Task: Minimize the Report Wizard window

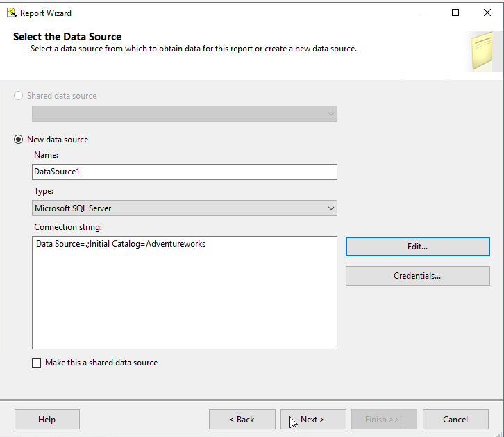Action: [x=423, y=13]
